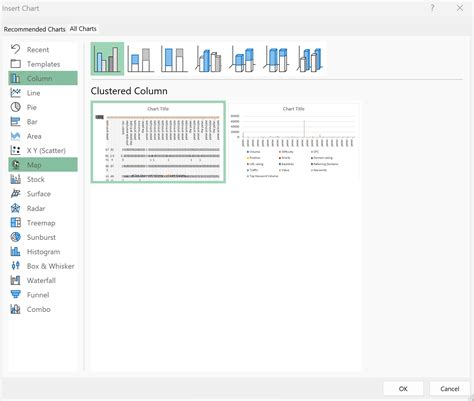Open the Help question mark button
Viewport: 474px width, 401px height.
(x=432, y=8)
